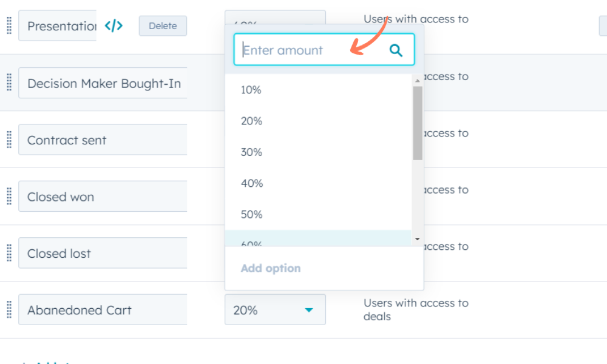Click the Abanedoned Cart stage name field
The width and height of the screenshot is (607, 364).
(103, 309)
